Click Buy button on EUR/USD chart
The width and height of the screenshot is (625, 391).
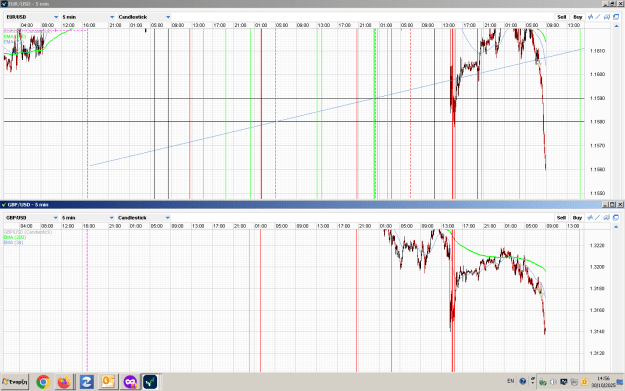pos(578,17)
